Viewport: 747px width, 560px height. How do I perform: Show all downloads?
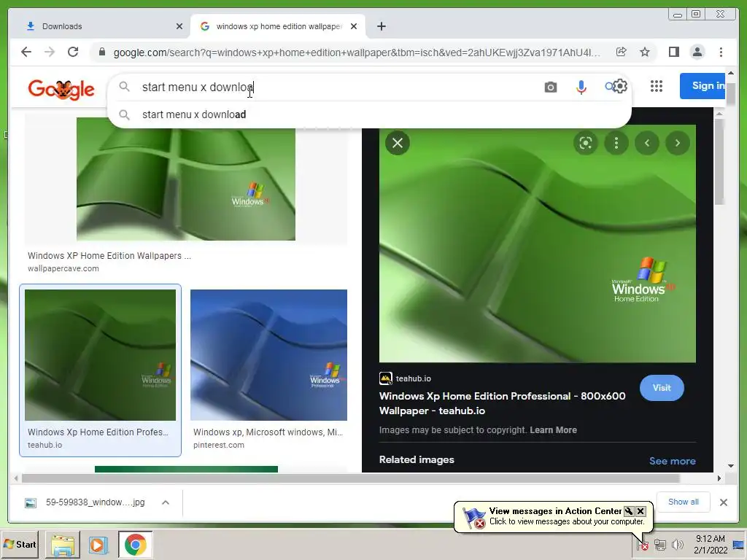pos(683,502)
